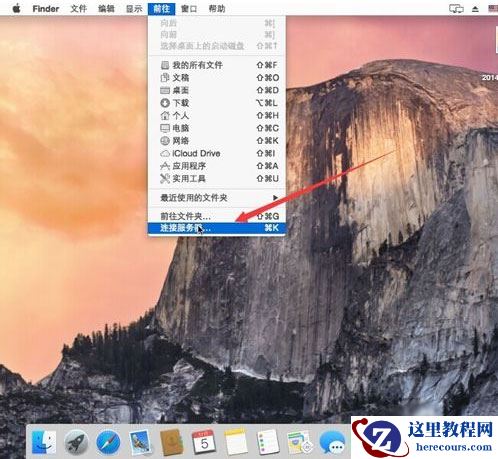This screenshot has width=498, height=459.
Task: Open Maps icon in Dock
Action: coord(300,442)
